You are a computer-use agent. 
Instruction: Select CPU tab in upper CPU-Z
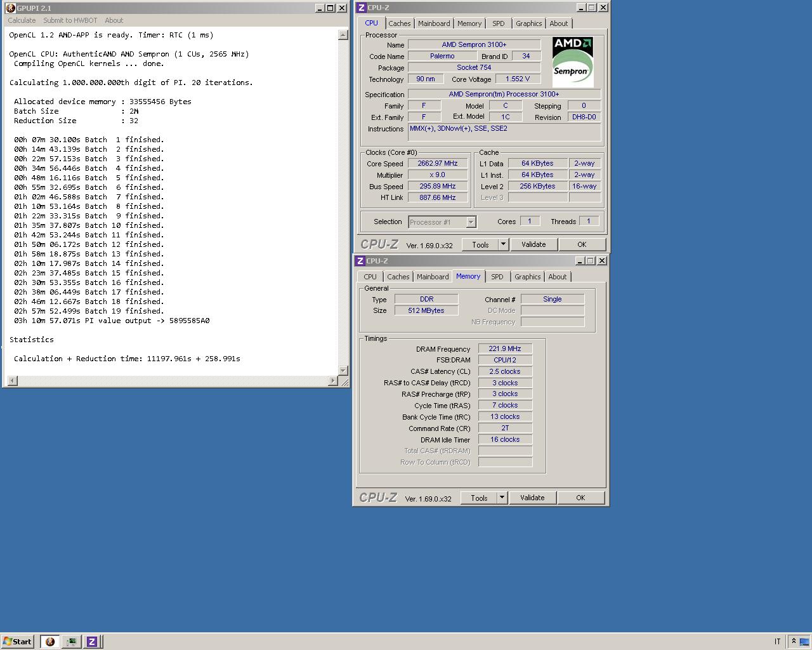372,23
